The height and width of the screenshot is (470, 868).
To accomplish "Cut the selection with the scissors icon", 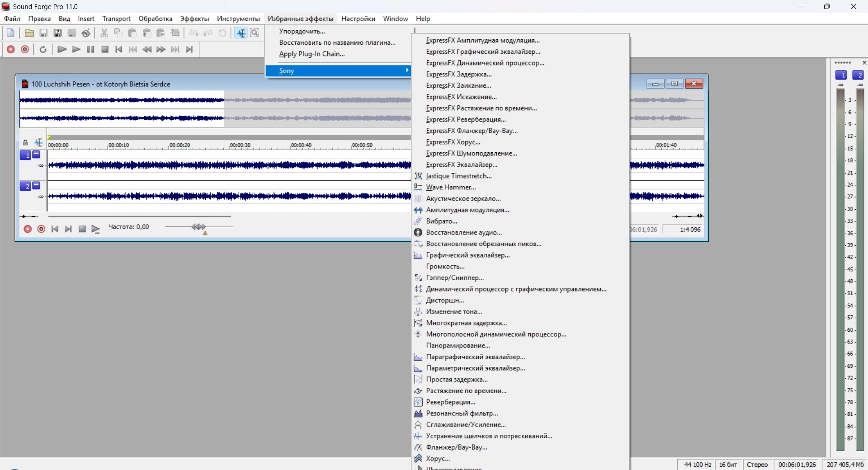I will [x=104, y=33].
